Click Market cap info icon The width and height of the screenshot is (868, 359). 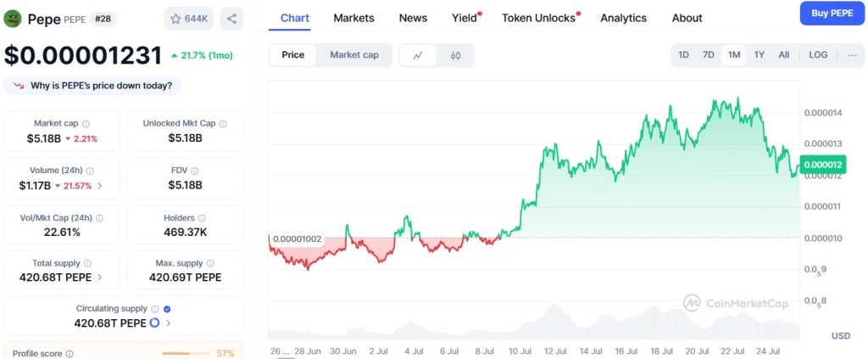[86, 124]
